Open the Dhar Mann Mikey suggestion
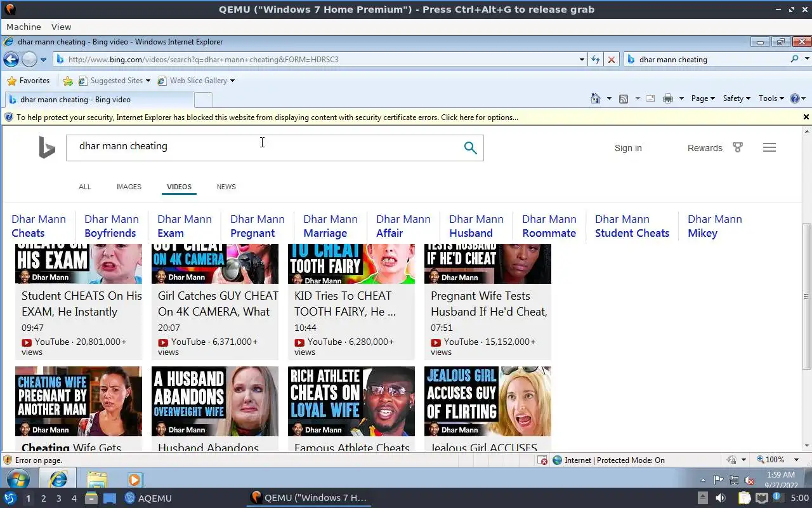 [715, 226]
